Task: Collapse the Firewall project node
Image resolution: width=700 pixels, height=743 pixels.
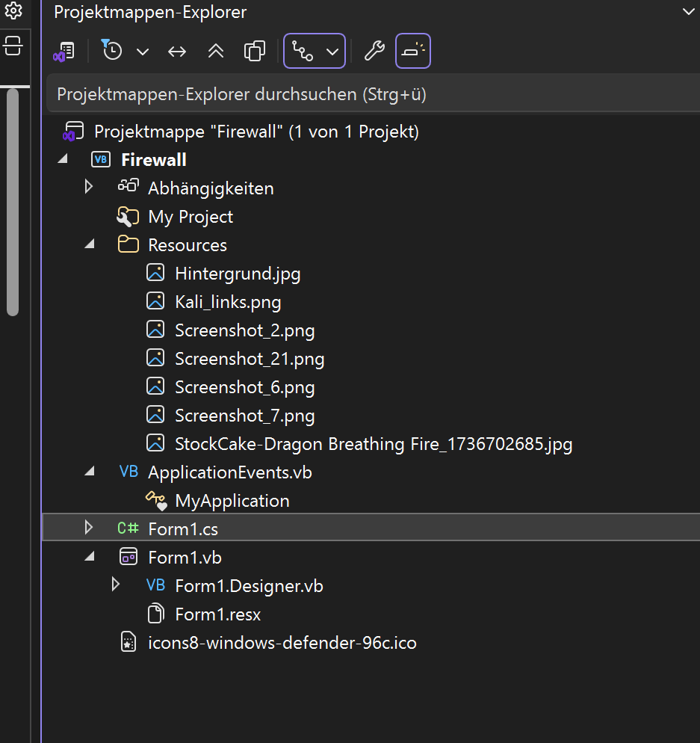Action: click(63, 158)
